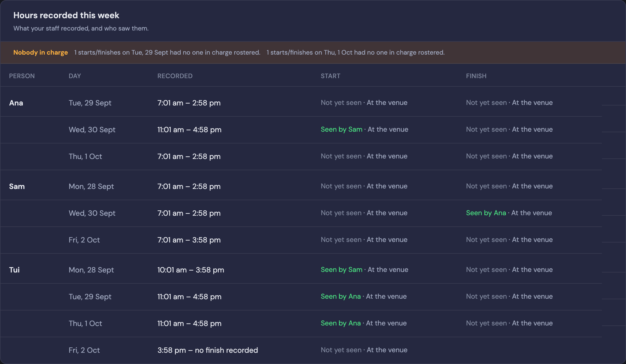Click 'Seen by Sam' start for Tui Mon 28 Sept

point(342,270)
